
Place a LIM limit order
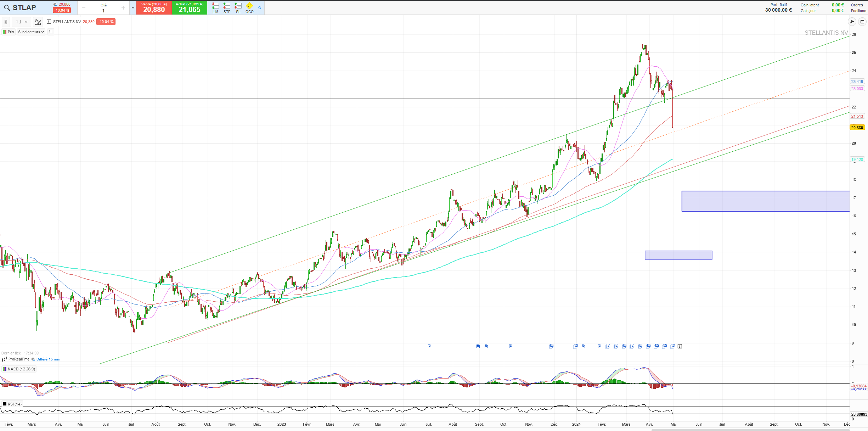point(215,7)
